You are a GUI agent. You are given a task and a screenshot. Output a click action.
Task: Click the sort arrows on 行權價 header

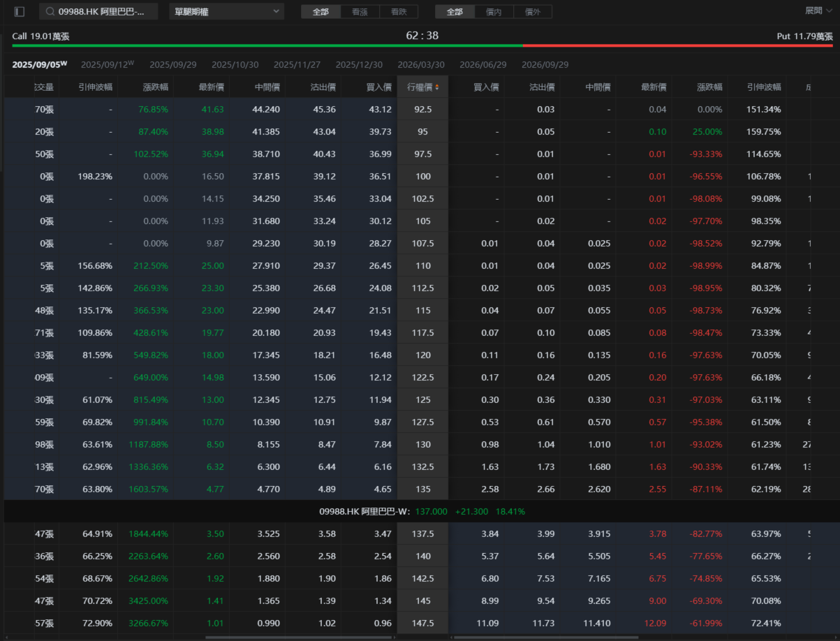coord(437,87)
